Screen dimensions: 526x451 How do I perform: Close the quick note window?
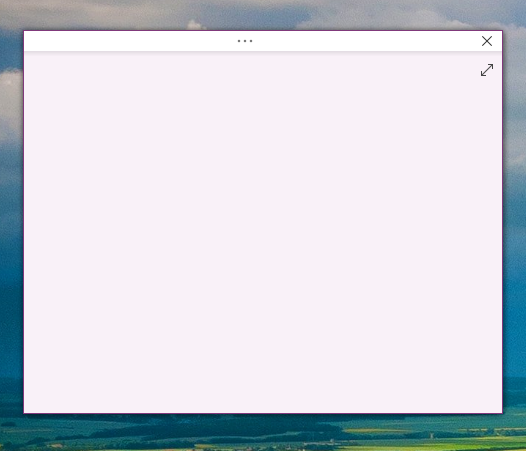click(487, 41)
